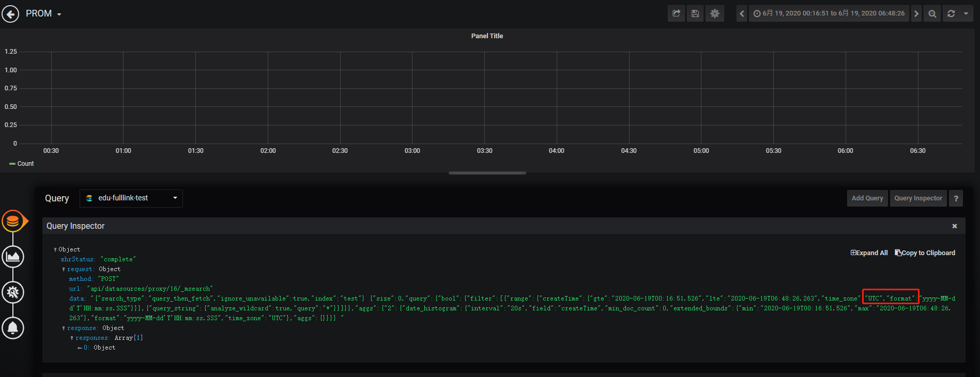Click the Add Query button
Screen dimensions: 980x377
pyautogui.click(x=867, y=198)
